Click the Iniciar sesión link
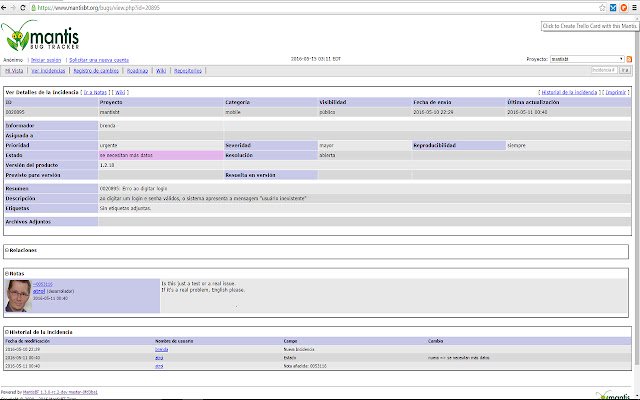The width and height of the screenshot is (640, 400). [x=46, y=60]
